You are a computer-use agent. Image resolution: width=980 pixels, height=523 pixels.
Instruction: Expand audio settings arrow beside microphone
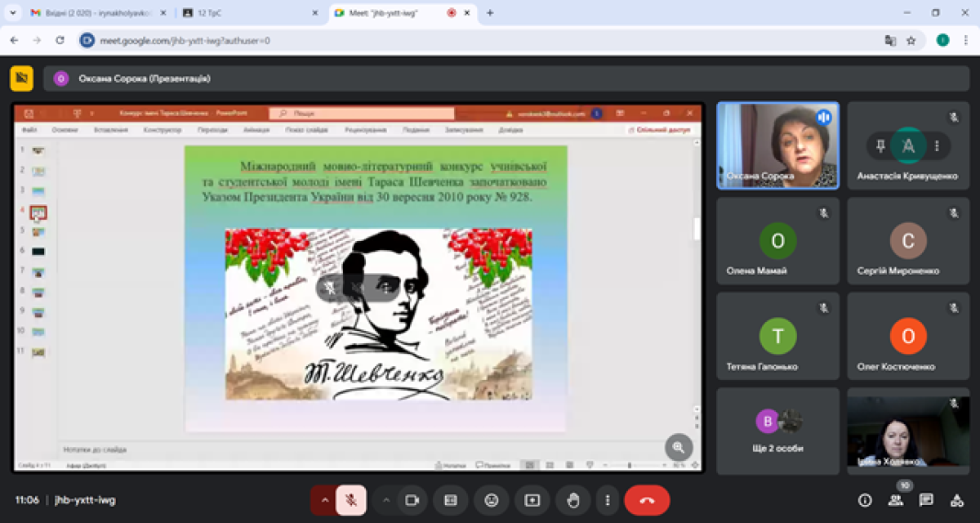point(324,500)
